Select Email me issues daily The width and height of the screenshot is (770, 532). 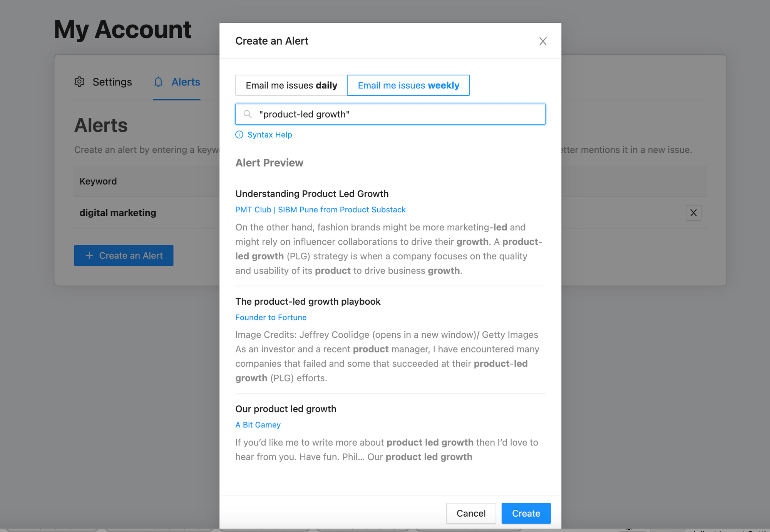[x=291, y=85]
